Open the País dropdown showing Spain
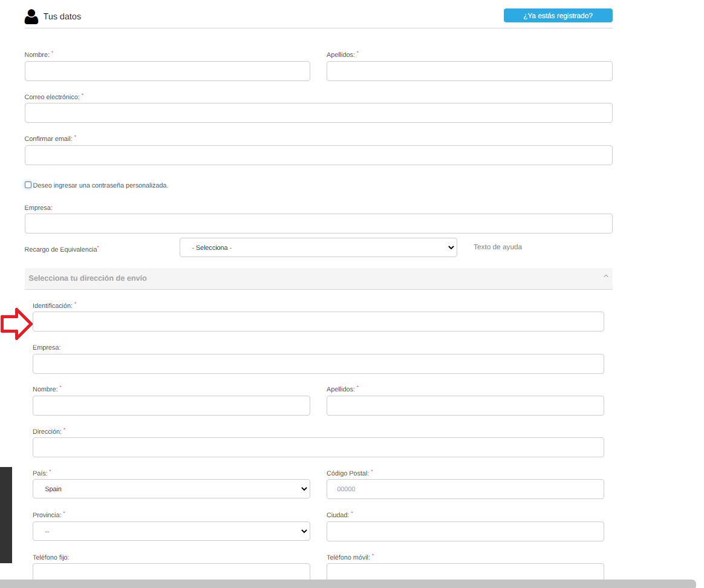The image size is (704, 588). coord(171,489)
